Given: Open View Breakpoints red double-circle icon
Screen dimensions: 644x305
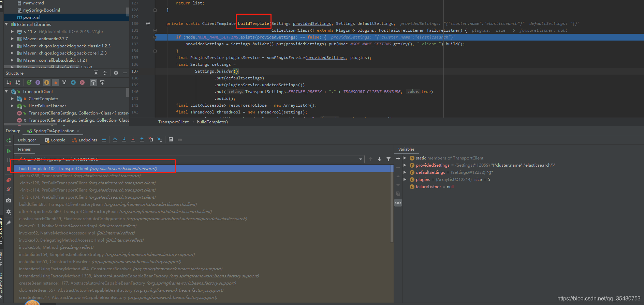Looking at the screenshot, I should click(x=9, y=180).
